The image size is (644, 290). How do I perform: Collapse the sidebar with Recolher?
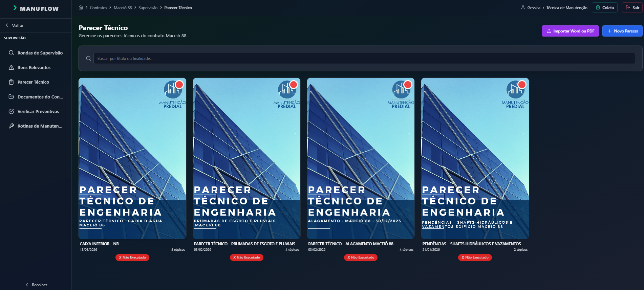tap(36, 285)
